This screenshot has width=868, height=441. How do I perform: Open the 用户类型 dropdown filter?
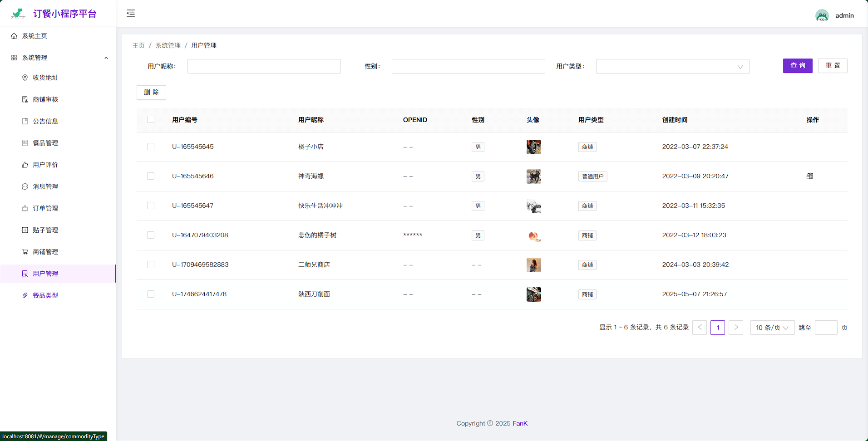point(672,66)
